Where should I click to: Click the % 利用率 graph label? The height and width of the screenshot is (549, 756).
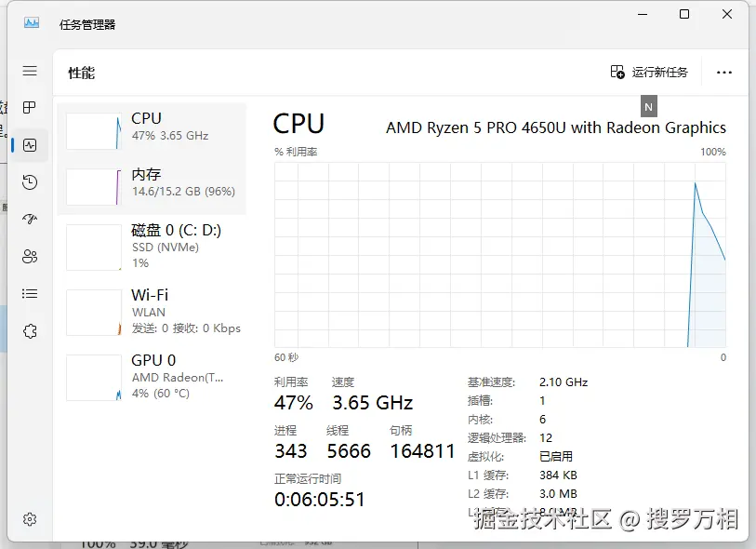click(x=296, y=152)
